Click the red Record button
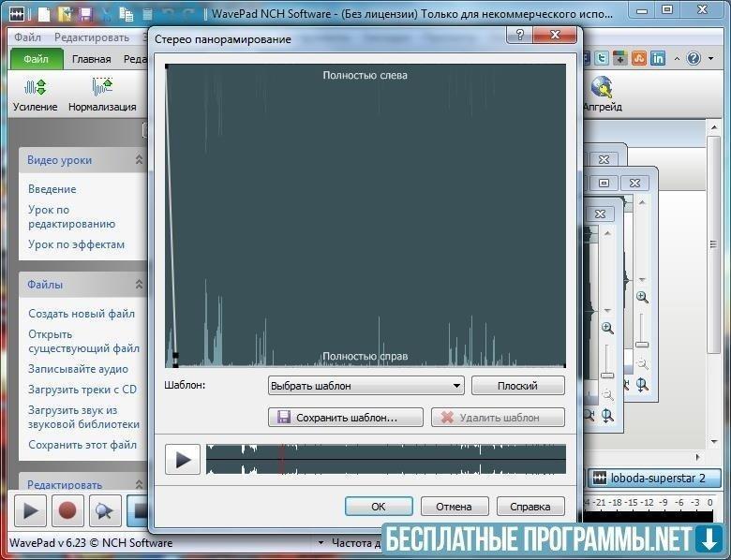Image resolution: width=731 pixels, height=560 pixels. pyautogui.click(x=67, y=511)
